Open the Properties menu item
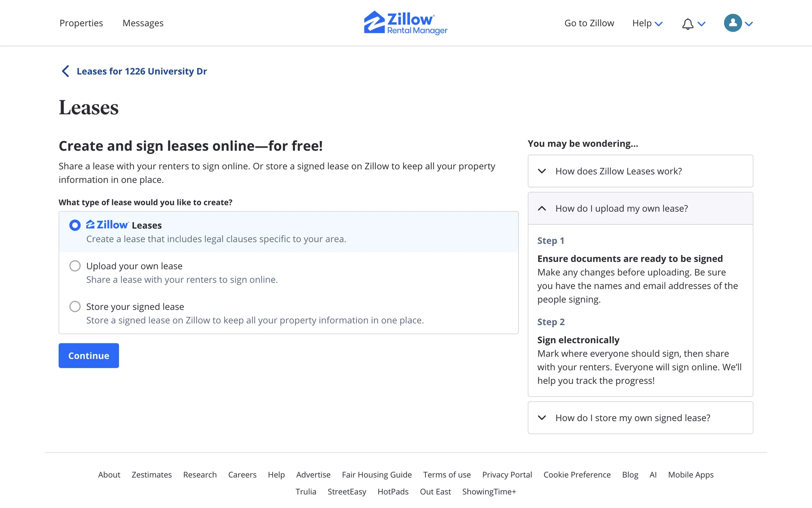This screenshot has width=812, height=508. 81,23
